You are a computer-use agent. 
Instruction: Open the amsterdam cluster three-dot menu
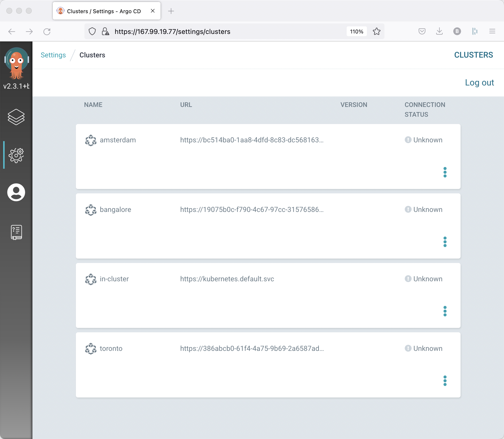pos(445,172)
